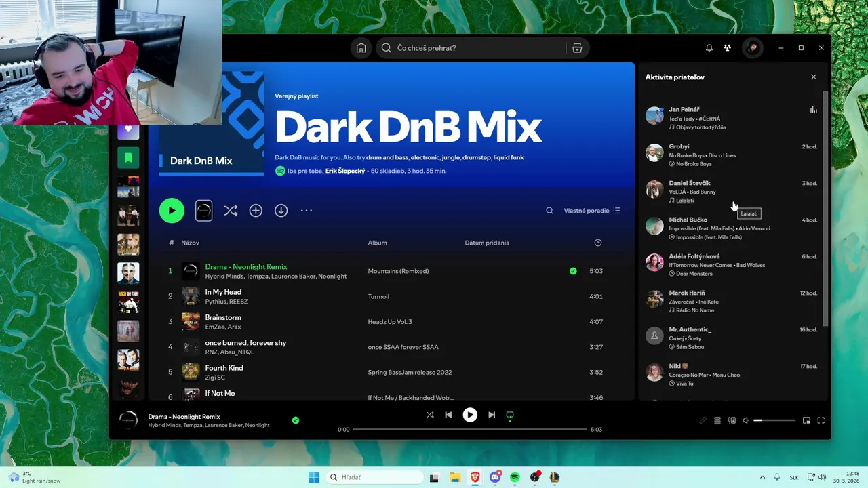The image size is (868, 488).
Task: Open the Mountains (Remixed) album link
Action: click(x=398, y=271)
